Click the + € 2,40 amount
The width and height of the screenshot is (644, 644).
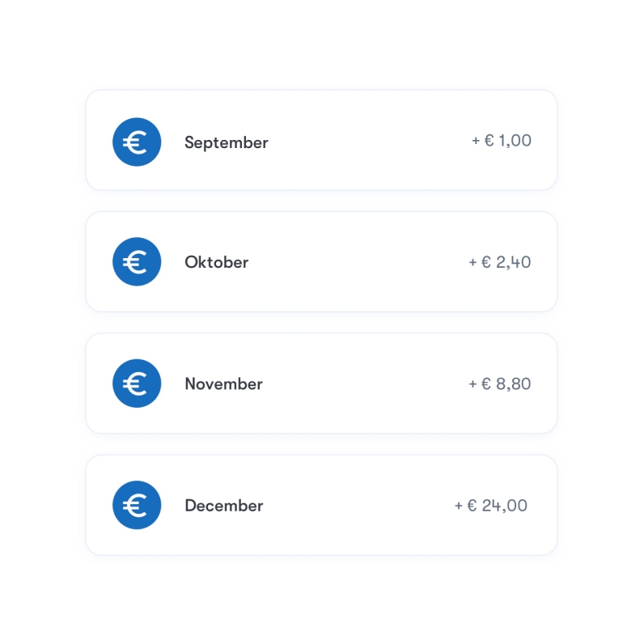[x=500, y=262]
